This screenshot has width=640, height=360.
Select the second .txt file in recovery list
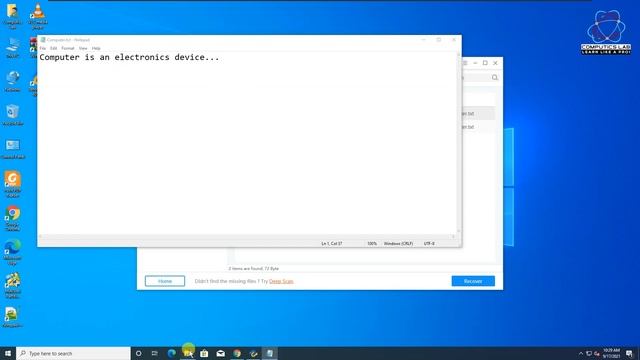coord(478,127)
